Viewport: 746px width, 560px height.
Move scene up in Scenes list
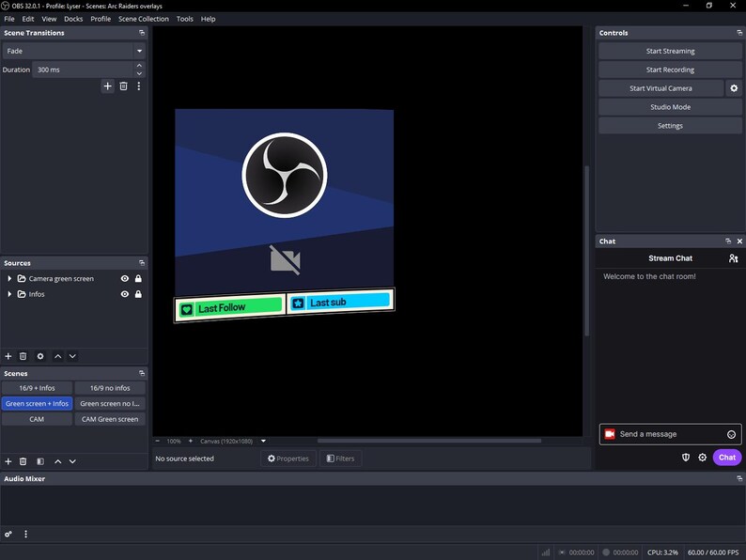[57, 461]
